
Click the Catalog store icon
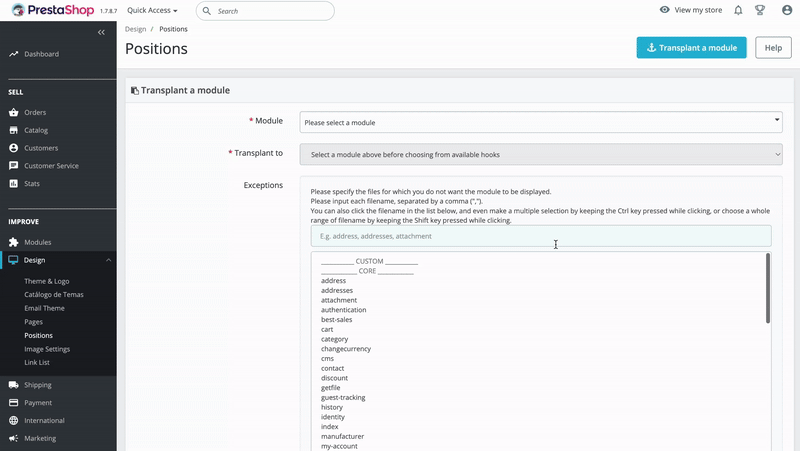13,130
